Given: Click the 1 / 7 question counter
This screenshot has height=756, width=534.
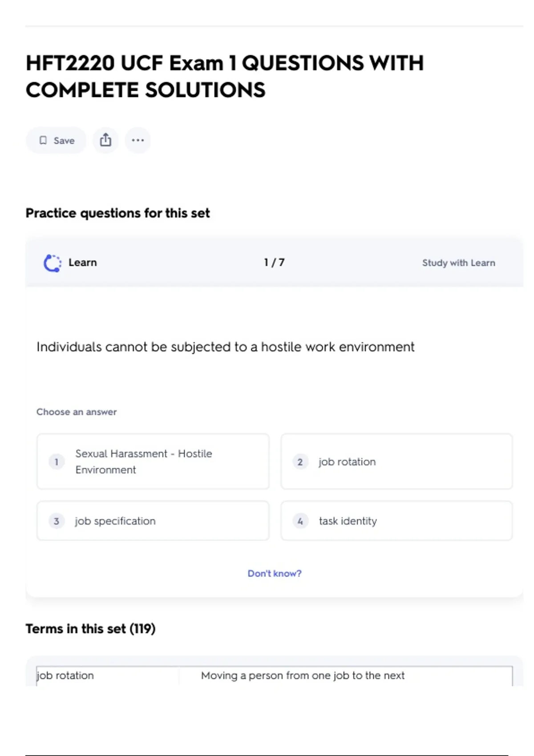Looking at the screenshot, I should pyautogui.click(x=274, y=262).
